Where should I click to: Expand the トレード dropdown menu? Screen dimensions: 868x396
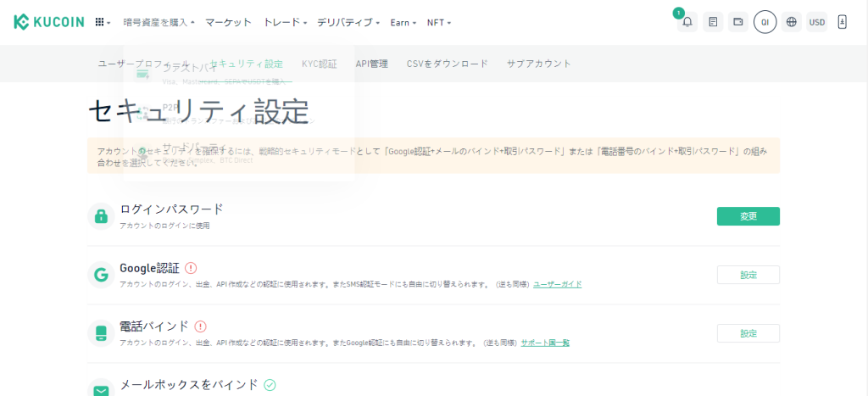click(x=285, y=22)
